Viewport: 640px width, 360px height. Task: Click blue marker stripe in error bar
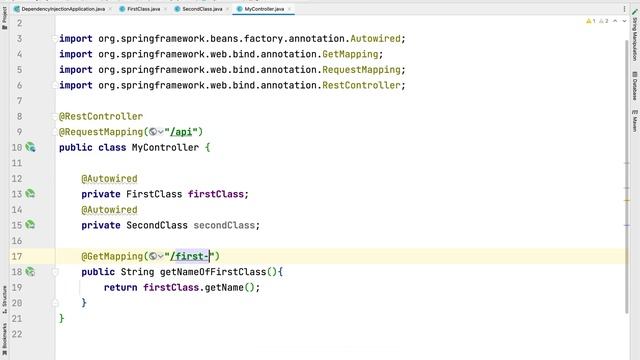coord(627,225)
